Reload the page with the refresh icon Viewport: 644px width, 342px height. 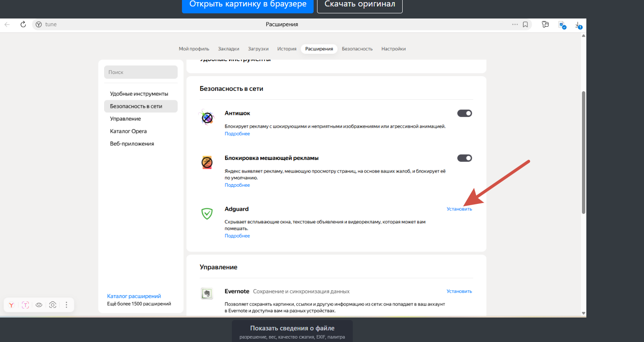(x=23, y=25)
